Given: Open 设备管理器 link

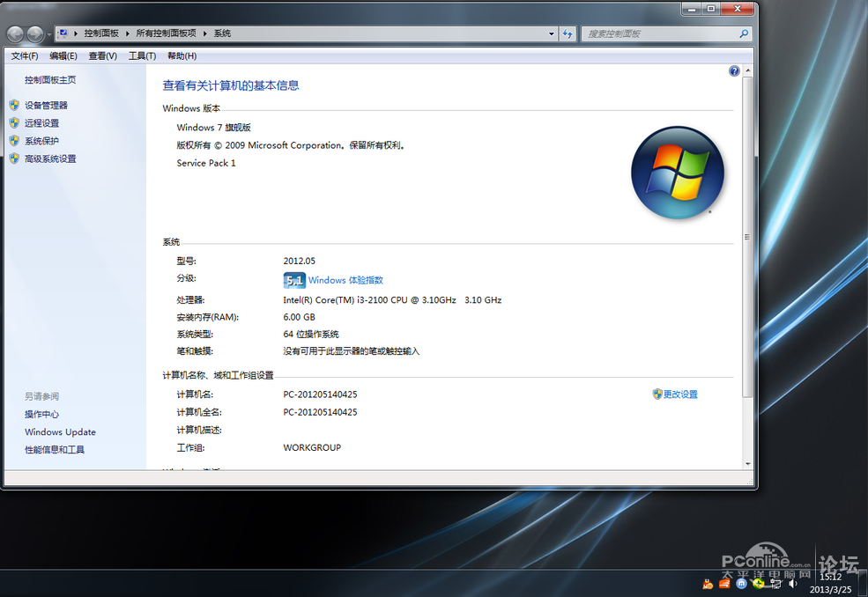Looking at the screenshot, I should [x=47, y=105].
